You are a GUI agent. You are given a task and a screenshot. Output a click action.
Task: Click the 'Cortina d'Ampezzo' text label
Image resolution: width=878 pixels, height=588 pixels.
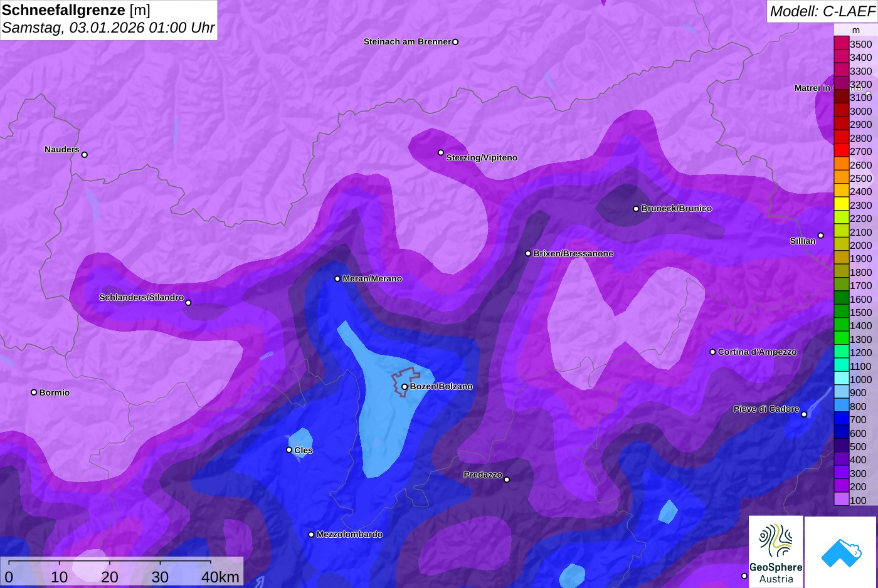click(x=758, y=352)
